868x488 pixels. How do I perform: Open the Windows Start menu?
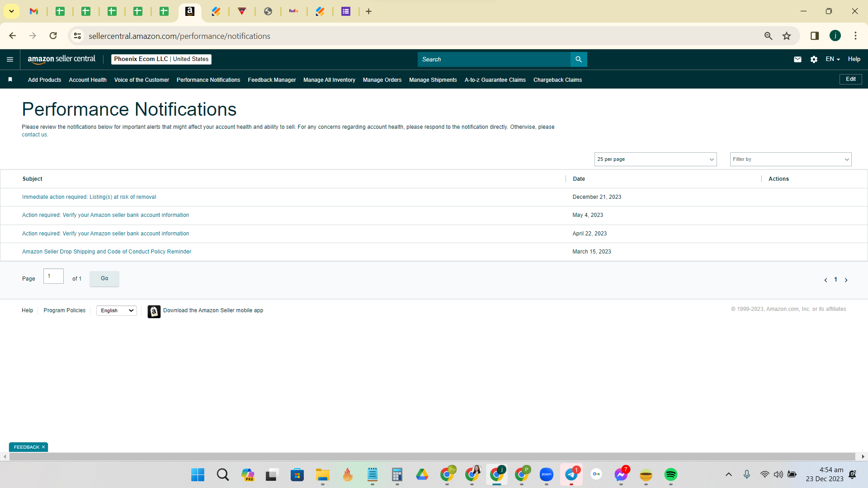pos(198,474)
